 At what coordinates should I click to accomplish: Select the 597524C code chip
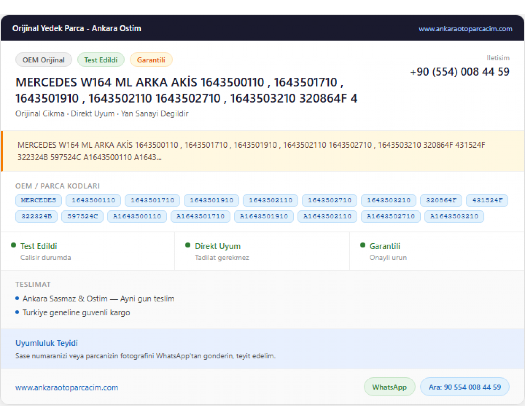[83, 216]
